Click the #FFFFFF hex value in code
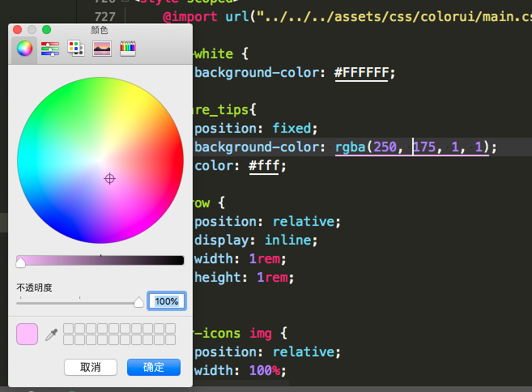The height and width of the screenshot is (392, 532). (x=363, y=73)
